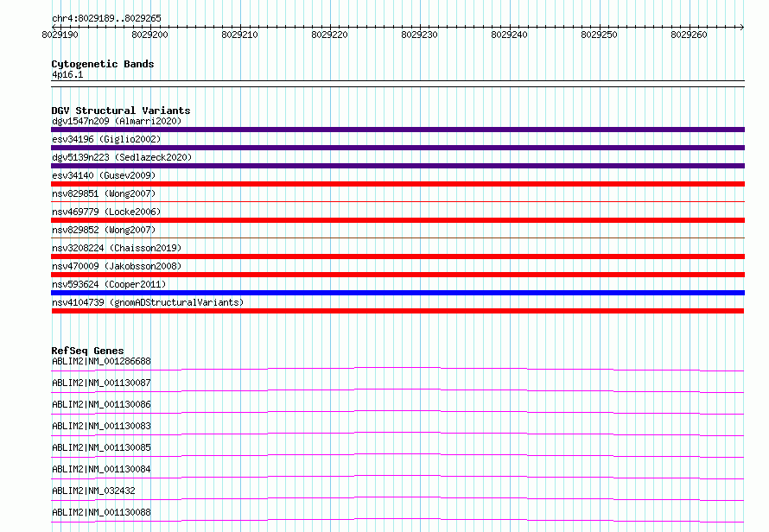
Task: Open variant esv34140 (Gusev2009) label
Action: (x=104, y=175)
